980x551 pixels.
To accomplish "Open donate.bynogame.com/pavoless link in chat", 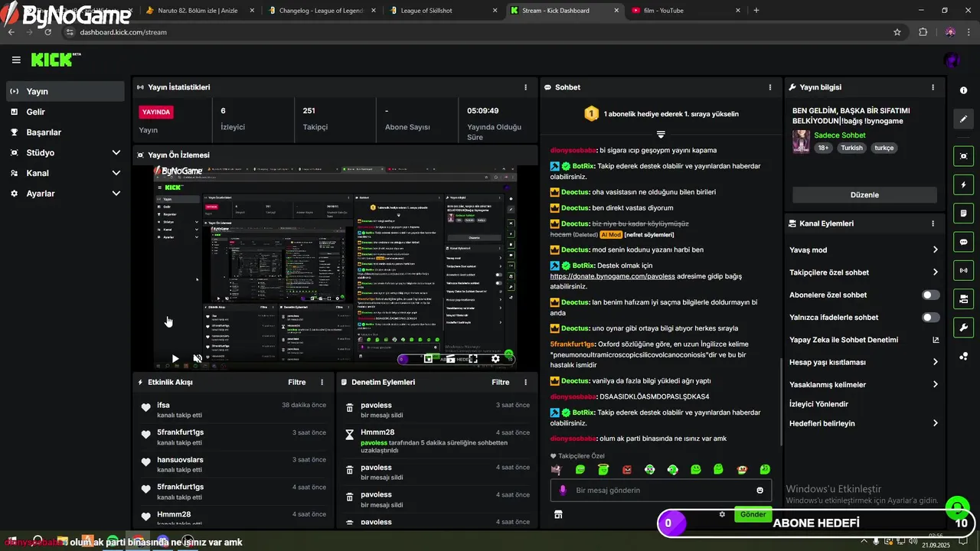I will [x=612, y=275].
